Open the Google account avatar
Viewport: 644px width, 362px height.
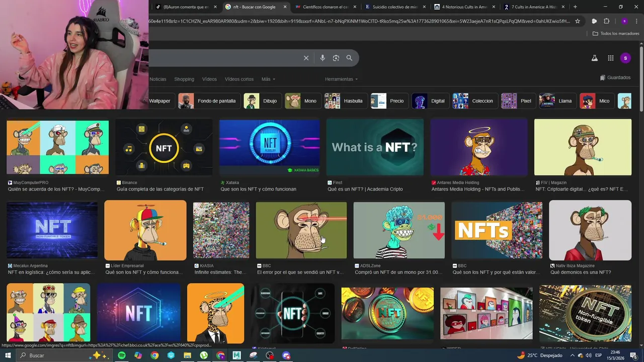click(x=625, y=58)
